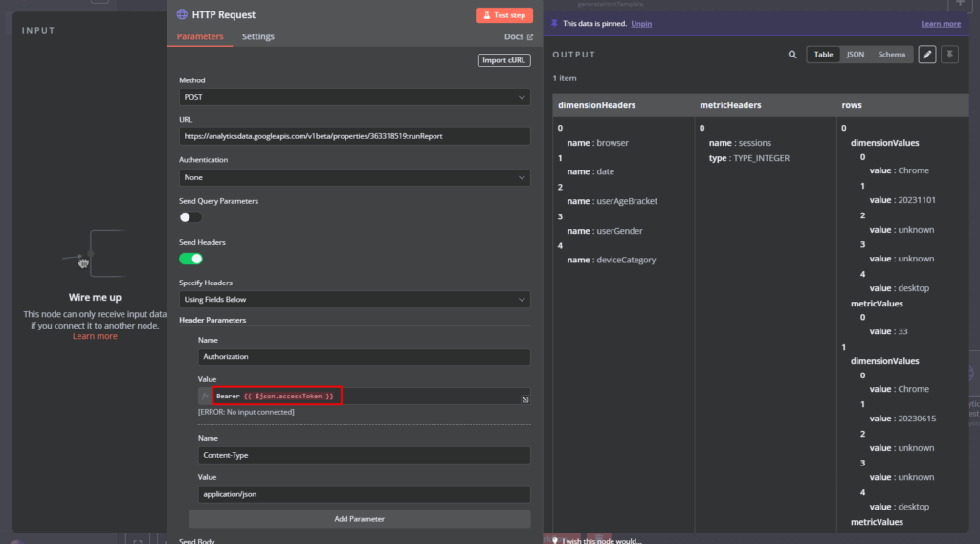Click the Unpin link
Image resolution: width=980 pixels, height=544 pixels.
[x=641, y=24]
